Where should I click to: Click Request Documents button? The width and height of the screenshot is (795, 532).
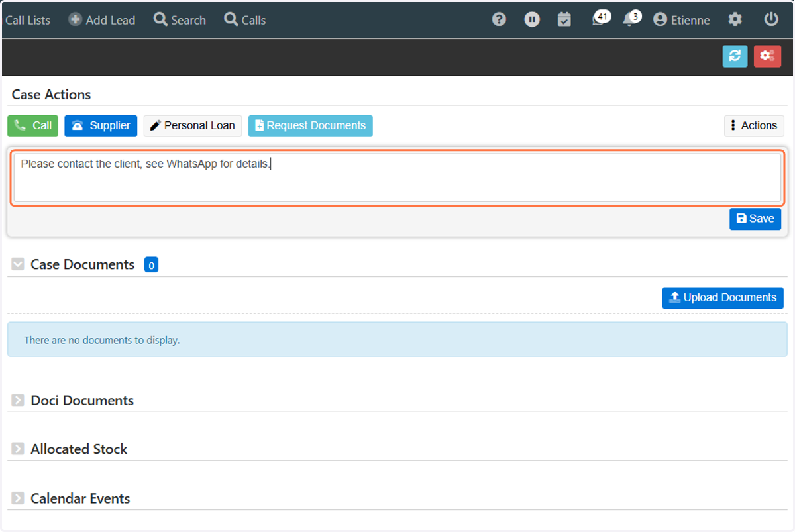(x=311, y=126)
